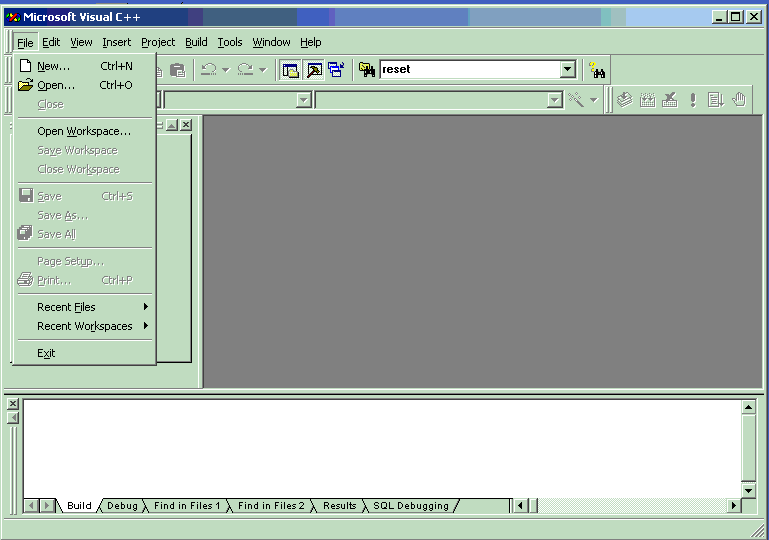Open the Build menu
The image size is (769, 540).
tap(196, 42)
